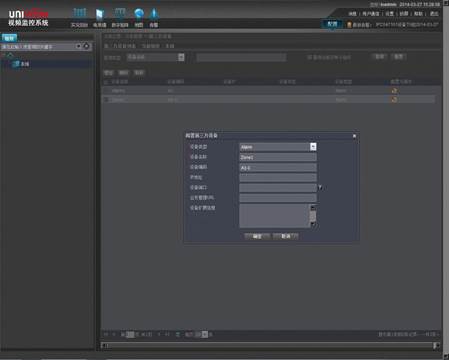Open the TV wall icon in top navigation

click(100, 14)
